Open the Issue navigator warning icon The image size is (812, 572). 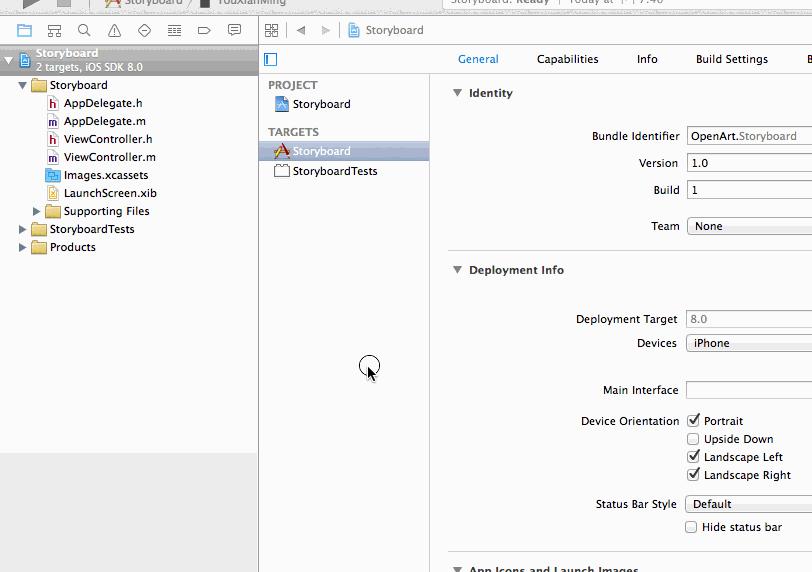(x=114, y=31)
